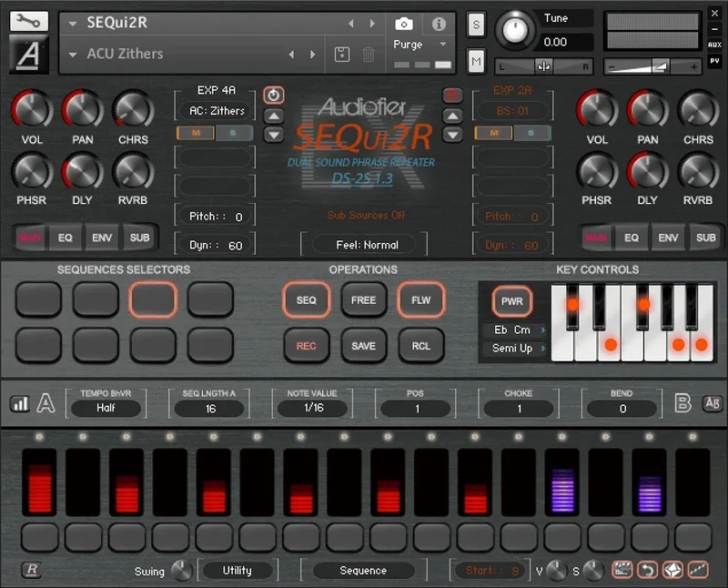Toggle the PWR key control button
This screenshot has height=588, width=728.
[x=512, y=301]
